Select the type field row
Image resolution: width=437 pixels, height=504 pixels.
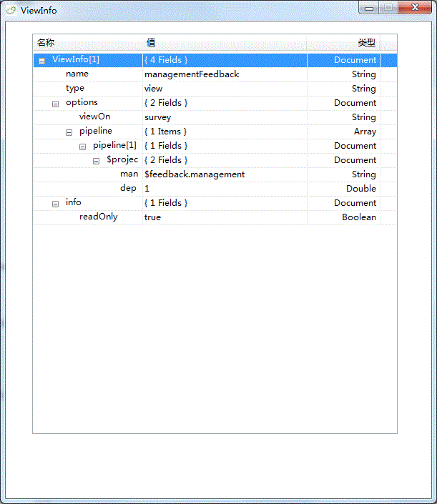[x=215, y=89]
